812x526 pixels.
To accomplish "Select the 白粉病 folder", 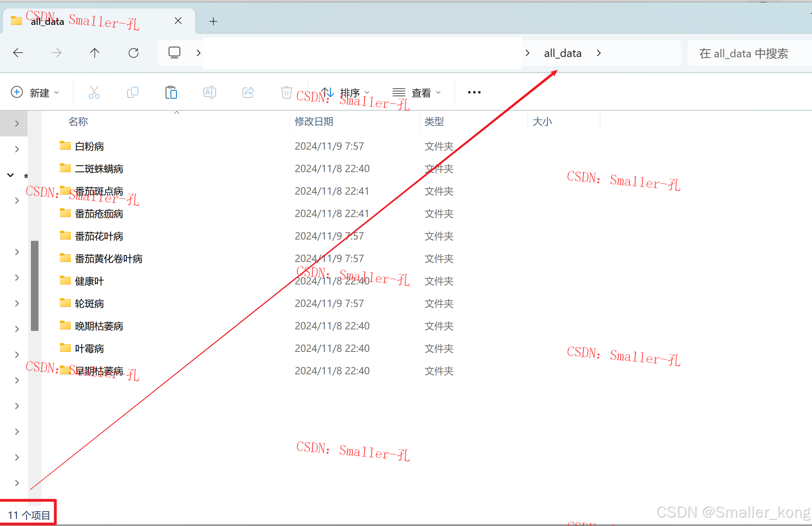I will 89,146.
